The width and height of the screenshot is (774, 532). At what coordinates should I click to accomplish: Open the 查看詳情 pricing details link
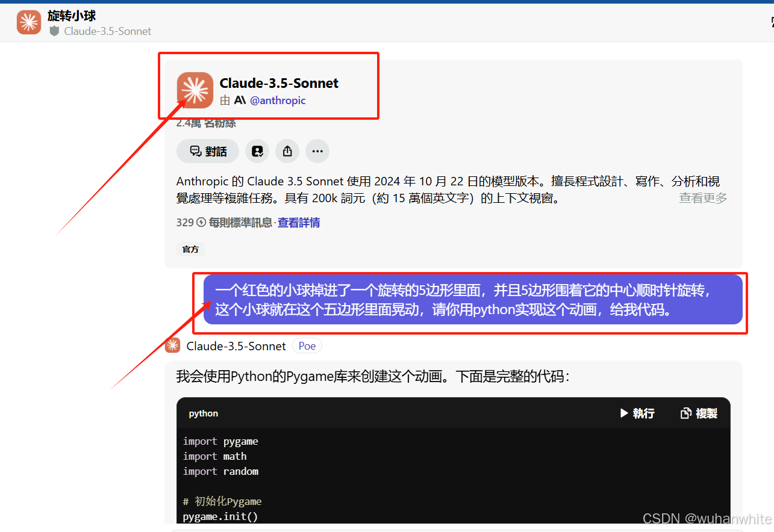299,223
